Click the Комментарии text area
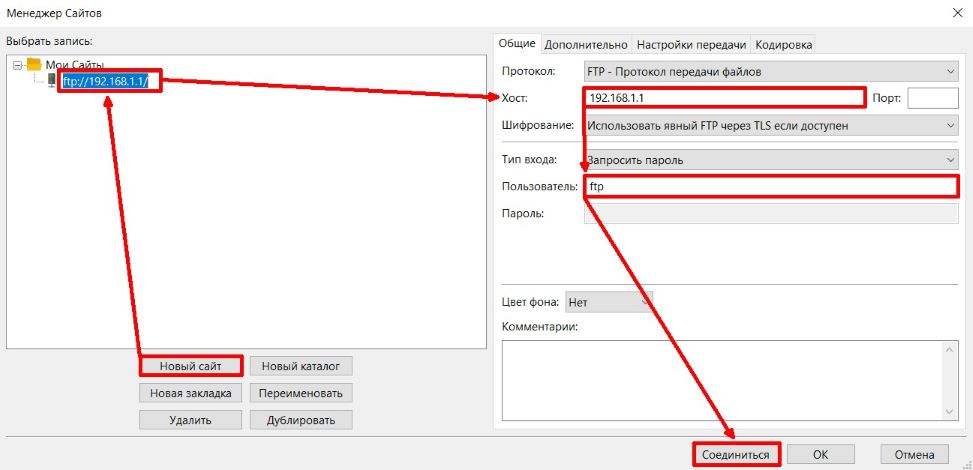This screenshot has width=973, height=470. (723, 380)
